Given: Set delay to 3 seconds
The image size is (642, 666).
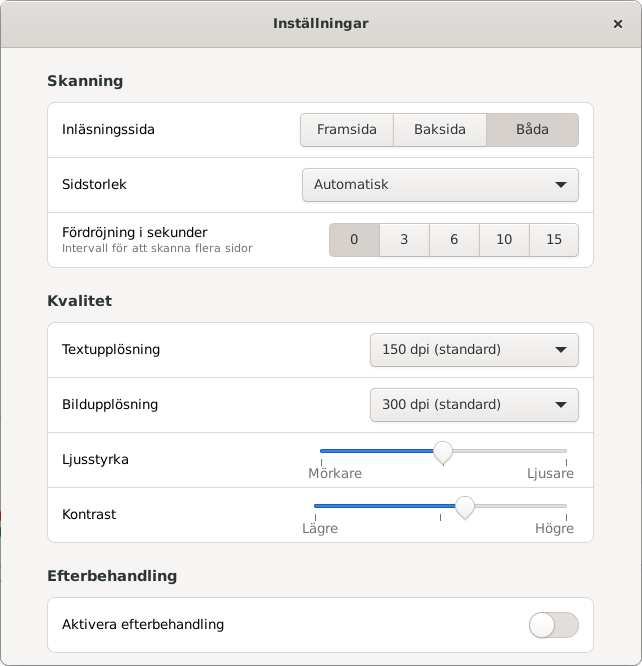Looking at the screenshot, I should click(404, 240).
